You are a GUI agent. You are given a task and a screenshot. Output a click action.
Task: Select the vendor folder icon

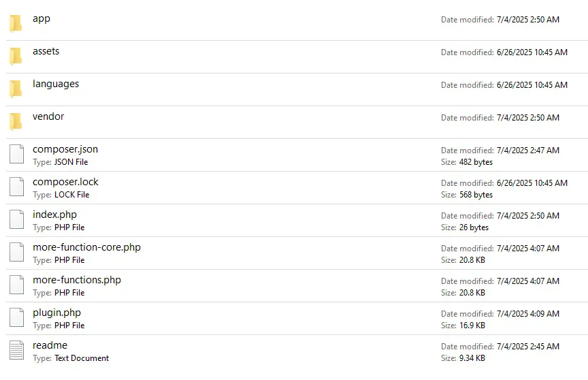tap(16, 122)
